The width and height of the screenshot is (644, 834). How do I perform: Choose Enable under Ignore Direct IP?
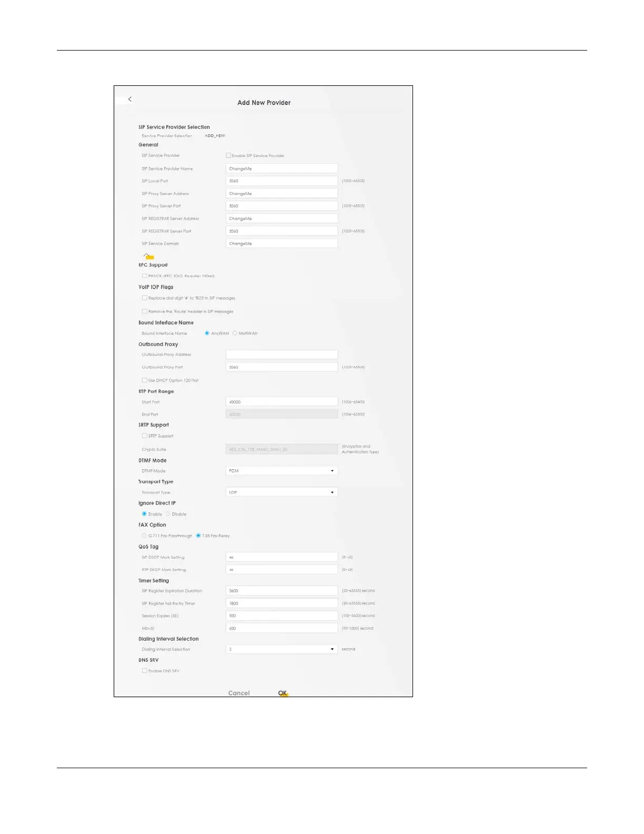(x=144, y=514)
